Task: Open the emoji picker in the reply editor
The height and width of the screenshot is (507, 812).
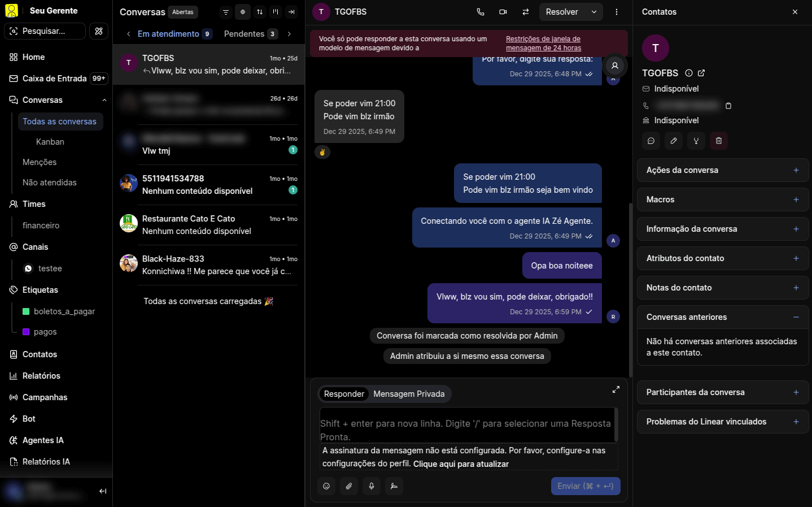Action: click(326, 486)
